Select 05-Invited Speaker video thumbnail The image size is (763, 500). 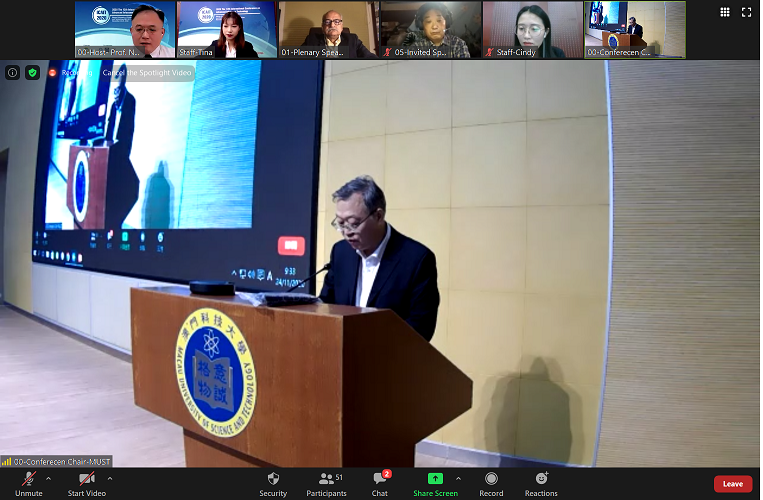tap(431, 30)
